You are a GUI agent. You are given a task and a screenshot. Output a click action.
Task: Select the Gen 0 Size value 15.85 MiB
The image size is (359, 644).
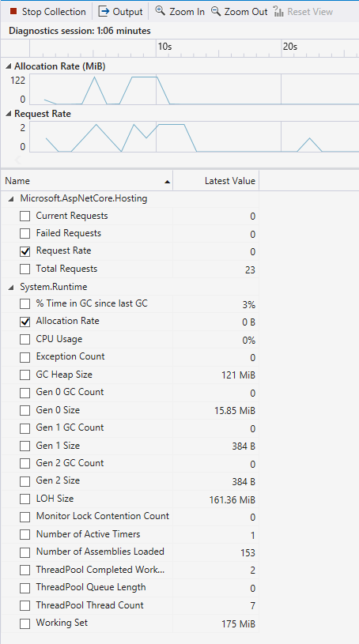(x=235, y=411)
